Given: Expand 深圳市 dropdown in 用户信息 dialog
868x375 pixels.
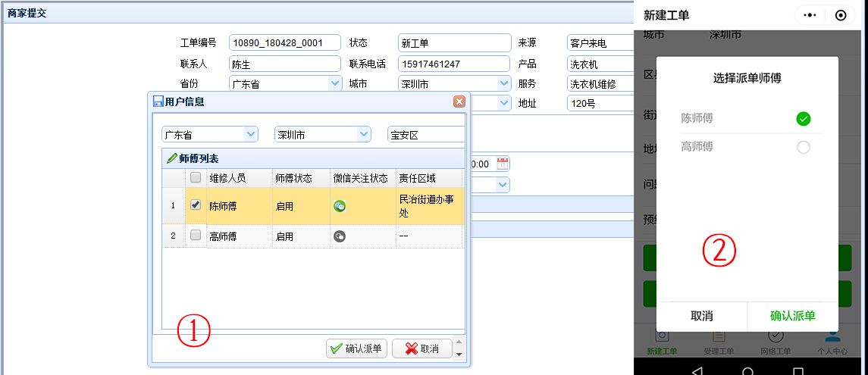Looking at the screenshot, I should pyautogui.click(x=364, y=135).
